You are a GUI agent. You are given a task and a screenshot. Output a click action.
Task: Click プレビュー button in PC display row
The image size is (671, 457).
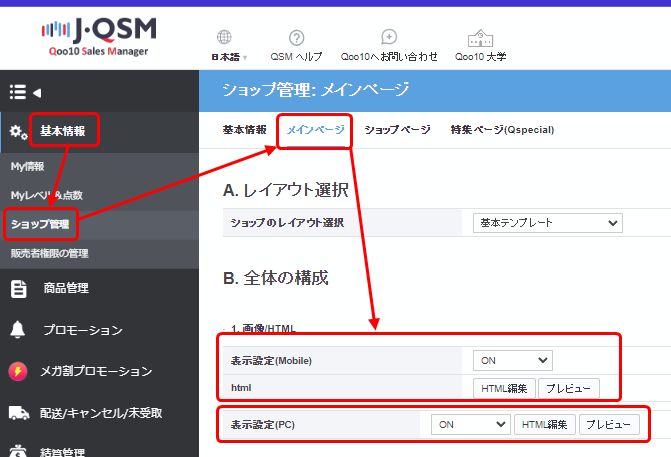point(609,424)
